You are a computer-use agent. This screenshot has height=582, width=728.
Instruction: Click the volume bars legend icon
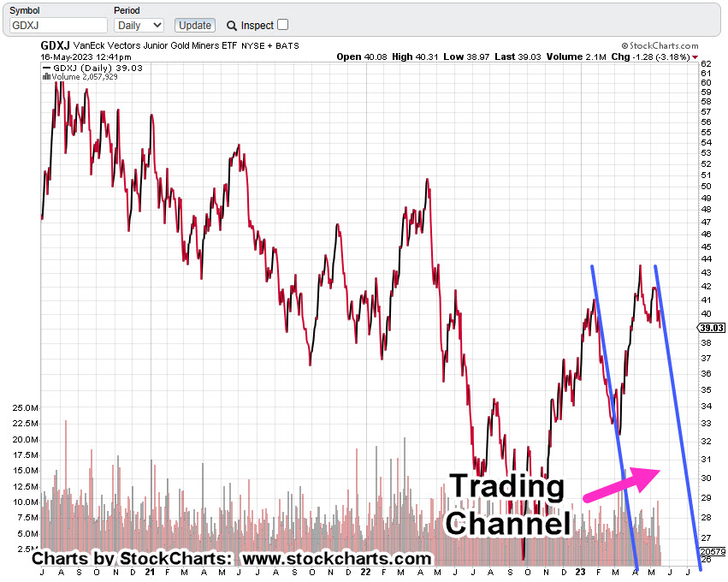tap(46, 76)
